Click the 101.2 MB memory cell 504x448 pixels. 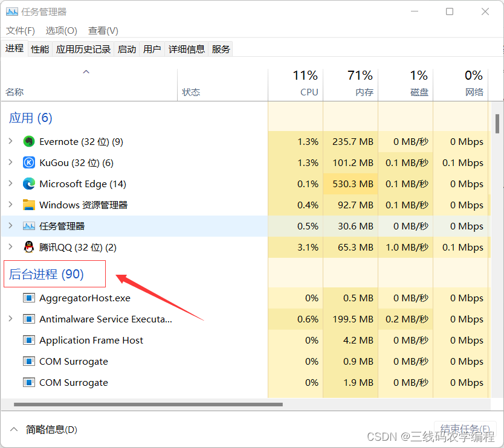[x=351, y=163]
